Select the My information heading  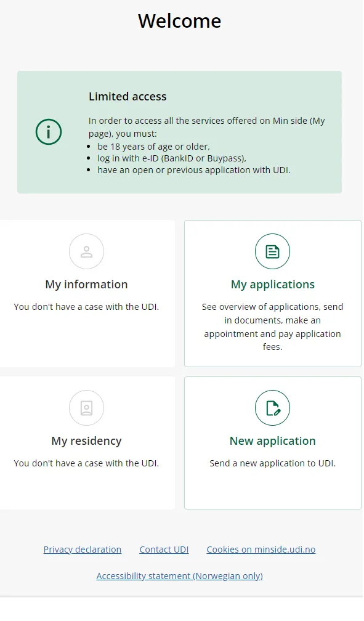[86, 285]
